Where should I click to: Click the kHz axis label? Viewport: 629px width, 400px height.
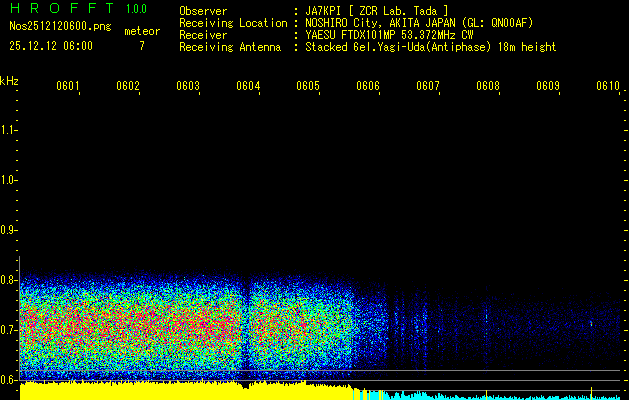pyautogui.click(x=9, y=81)
